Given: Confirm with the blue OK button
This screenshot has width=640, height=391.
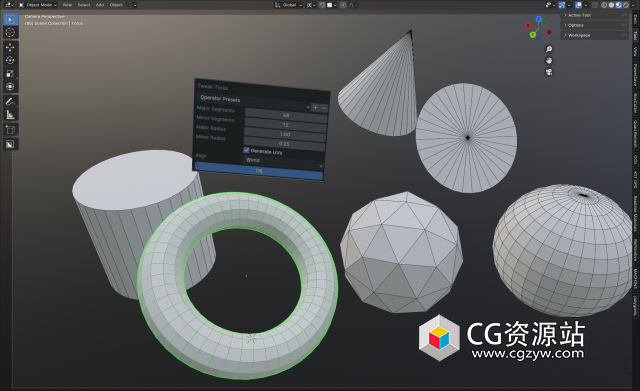Looking at the screenshot, I should pyautogui.click(x=259, y=171).
